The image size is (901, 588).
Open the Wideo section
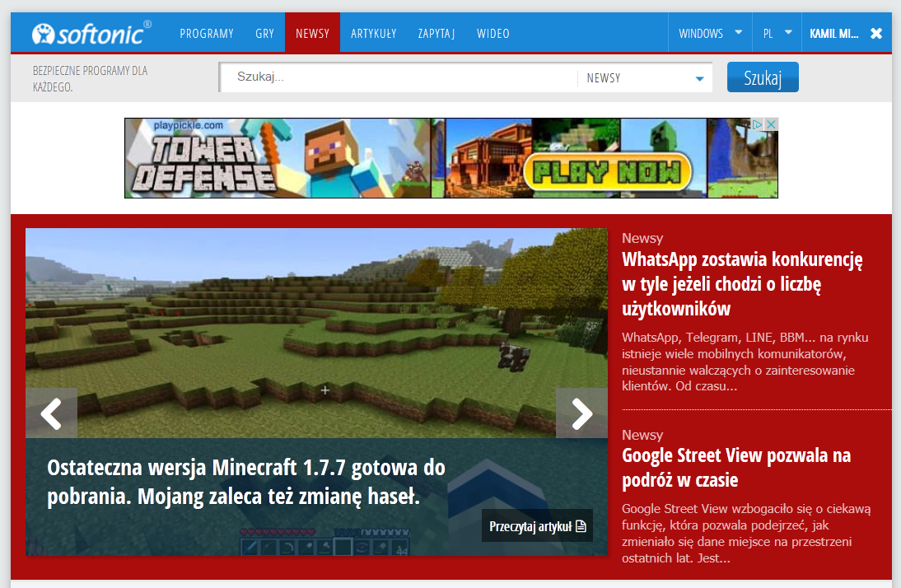click(x=493, y=34)
